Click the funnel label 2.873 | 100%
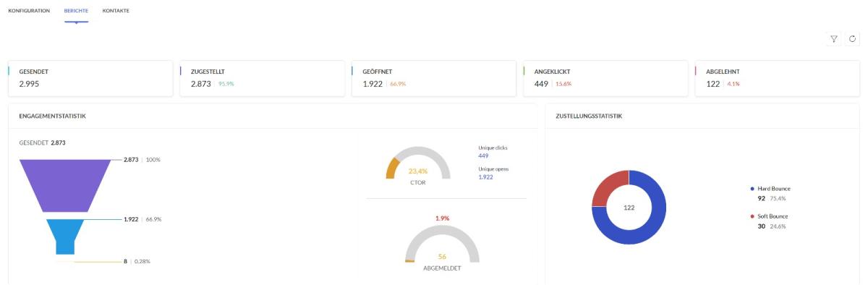Image resolution: width=868 pixels, height=285 pixels. [142, 159]
